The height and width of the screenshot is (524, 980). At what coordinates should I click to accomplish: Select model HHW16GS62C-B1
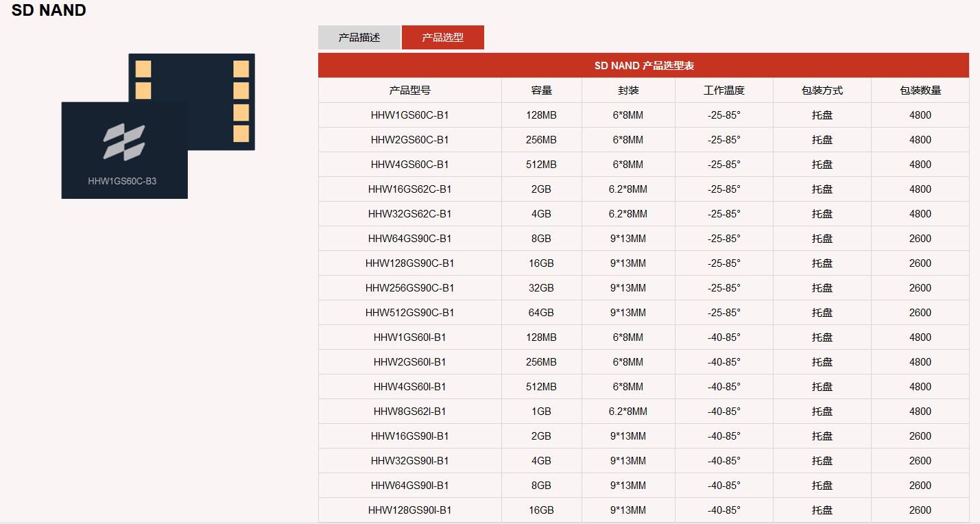pyautogui.click(x=410, y=189)
